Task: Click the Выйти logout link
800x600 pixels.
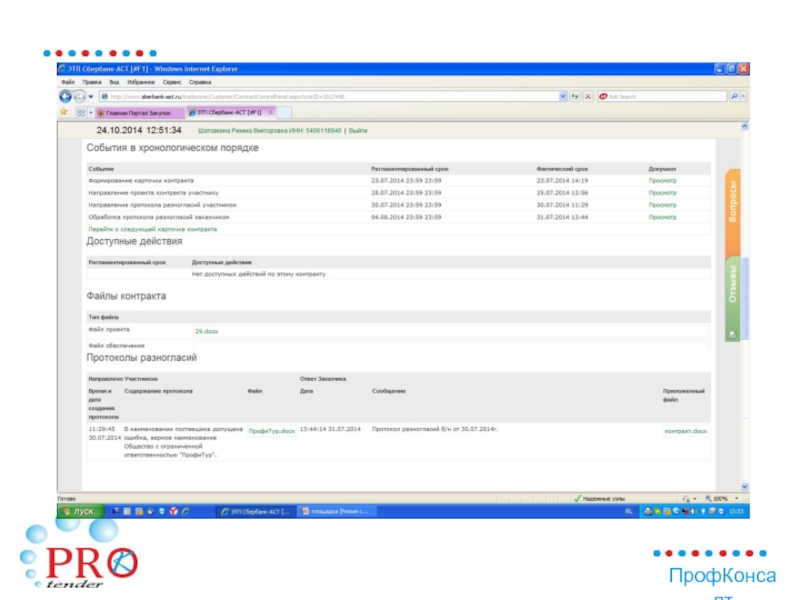Action: point(358,131)
